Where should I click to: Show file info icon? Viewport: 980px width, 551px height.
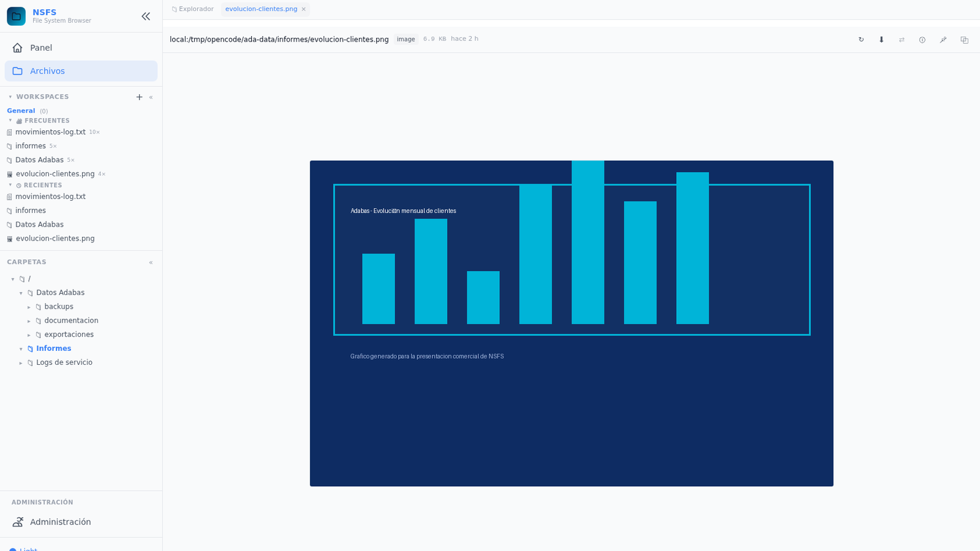922,40
